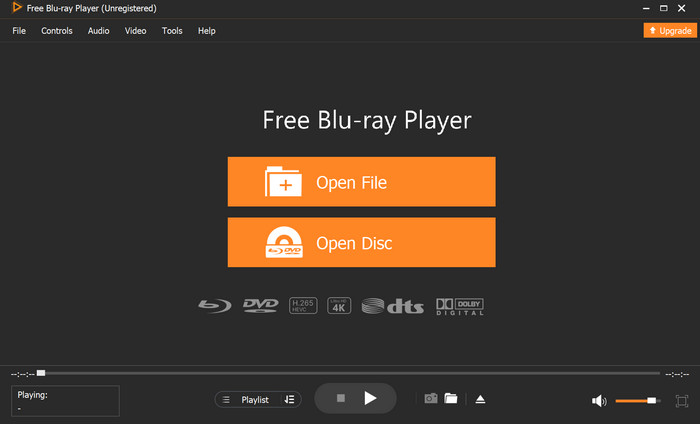Open the File menu
The width and height of the screenshot is (700, 424).
pyautogui.click(x=19, y=31)
